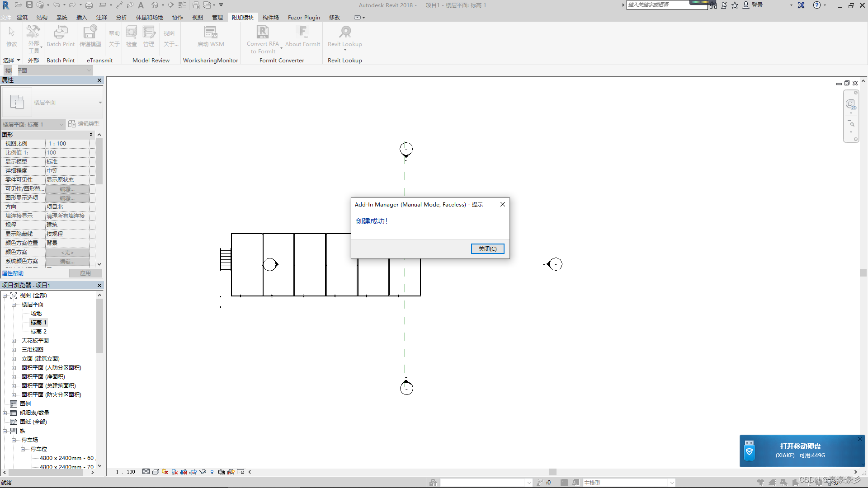Open the visual style icon in view control bar
868x488 pixels.
point(156,472)
